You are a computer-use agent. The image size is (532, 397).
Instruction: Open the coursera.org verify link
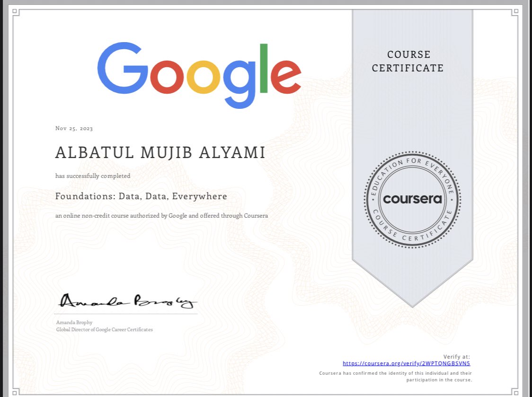click(406, 363)
